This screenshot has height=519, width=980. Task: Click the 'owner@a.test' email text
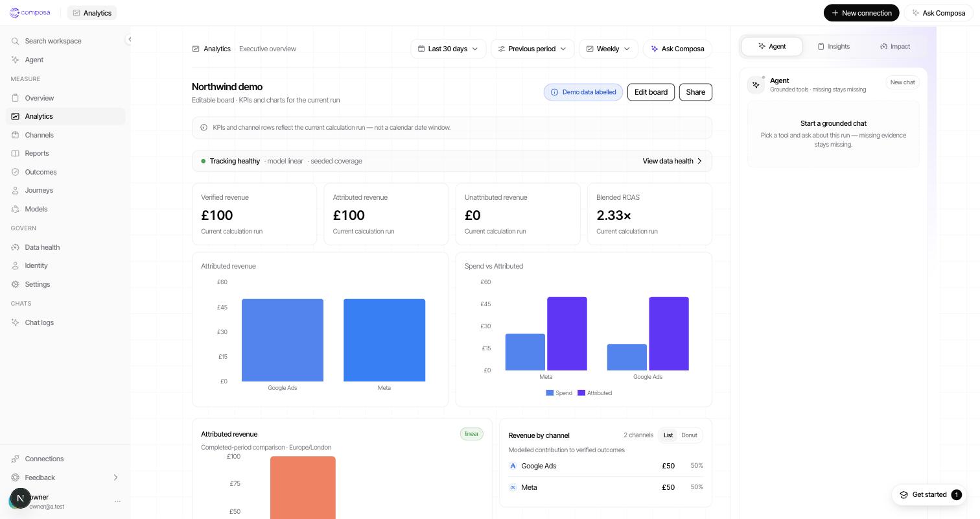[45, 507]
